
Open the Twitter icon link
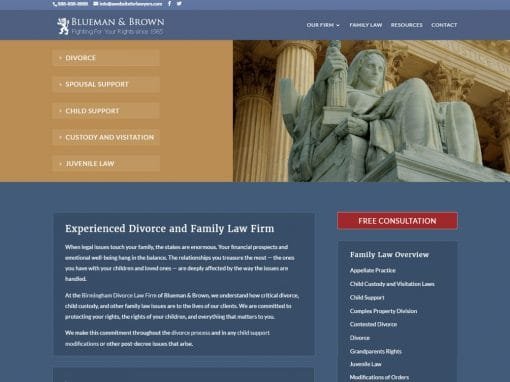[179, 4]
